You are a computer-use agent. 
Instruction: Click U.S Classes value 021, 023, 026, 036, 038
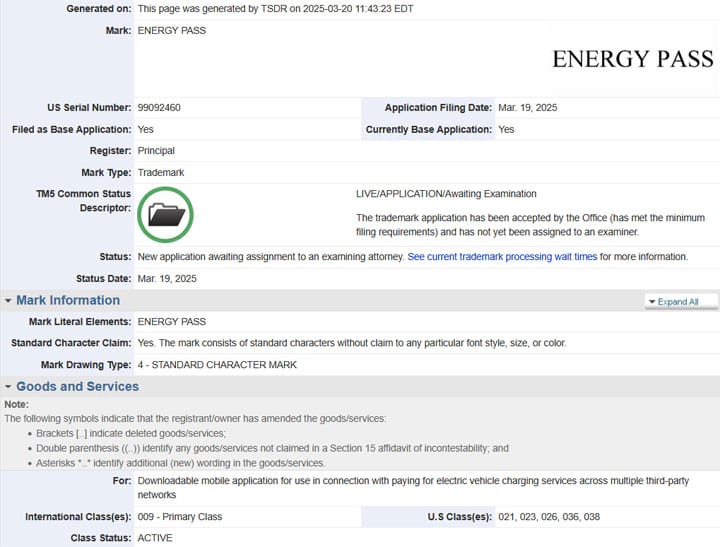(549, 517)
